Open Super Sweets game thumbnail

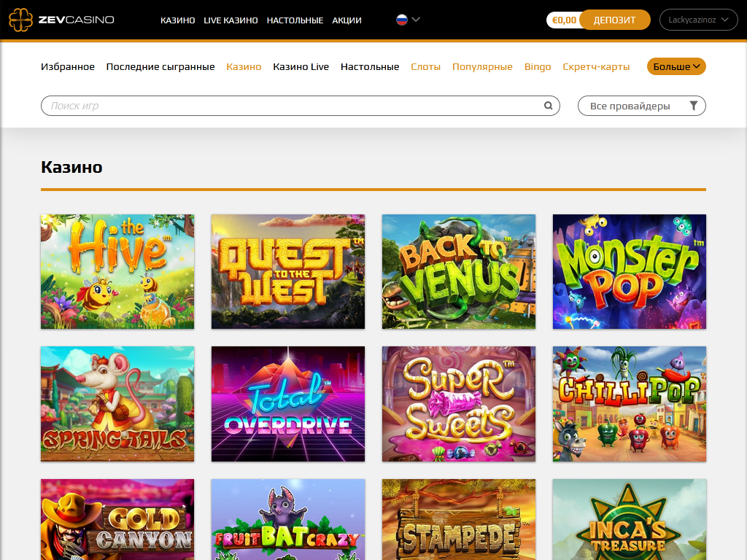click(459, 404)
